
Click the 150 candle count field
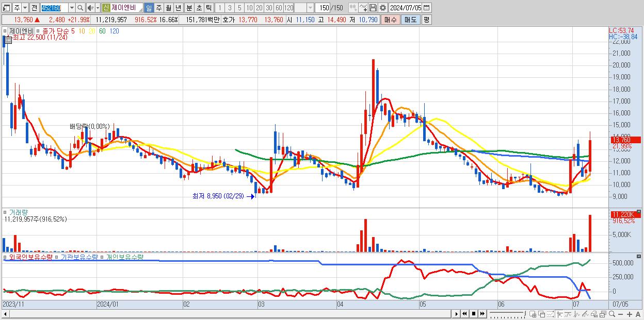(323, 8)
